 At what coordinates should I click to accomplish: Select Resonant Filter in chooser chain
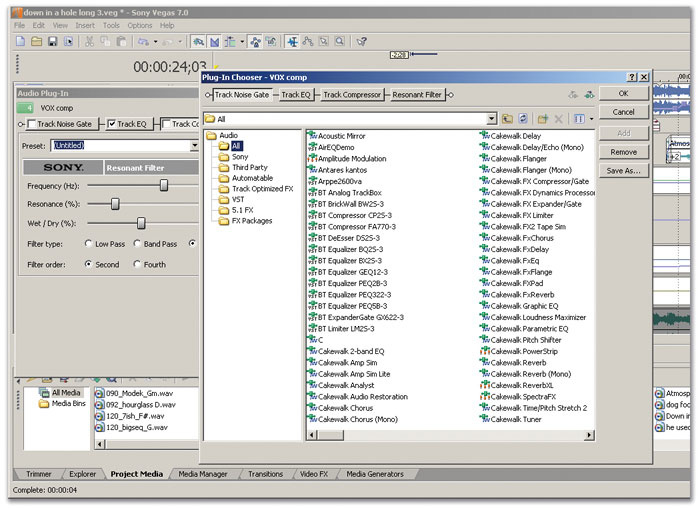pos(417,95)
